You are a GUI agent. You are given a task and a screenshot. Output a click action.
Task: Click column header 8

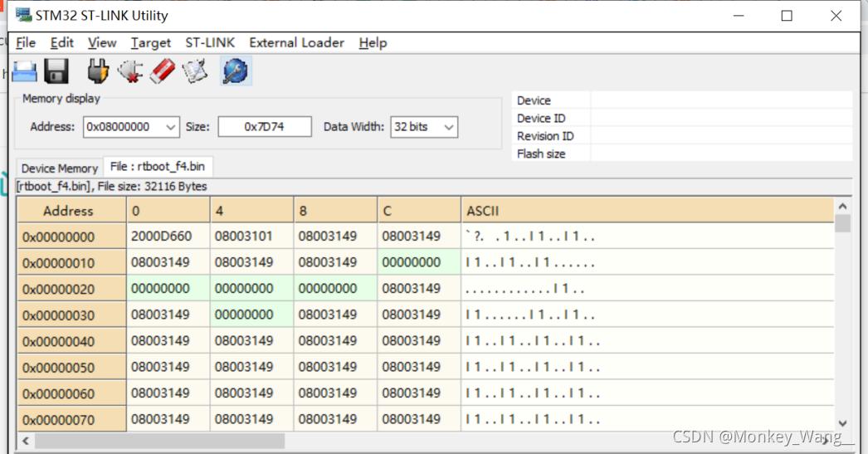pyautogui.click(x=335, y=210)
